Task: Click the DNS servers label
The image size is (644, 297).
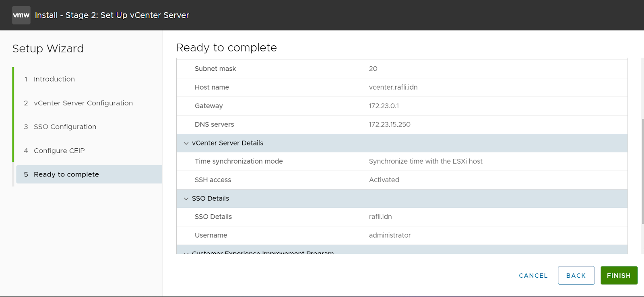Action: (x=214, y=125)
